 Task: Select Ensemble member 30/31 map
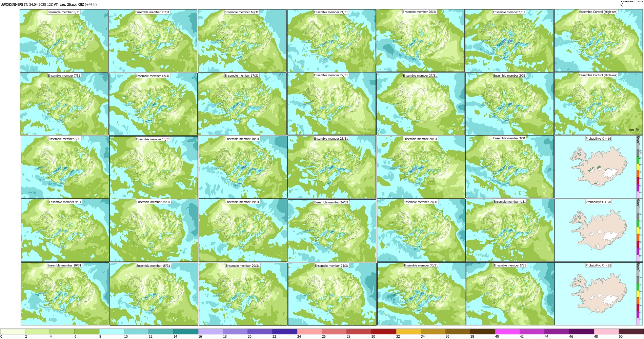point(422,294)
